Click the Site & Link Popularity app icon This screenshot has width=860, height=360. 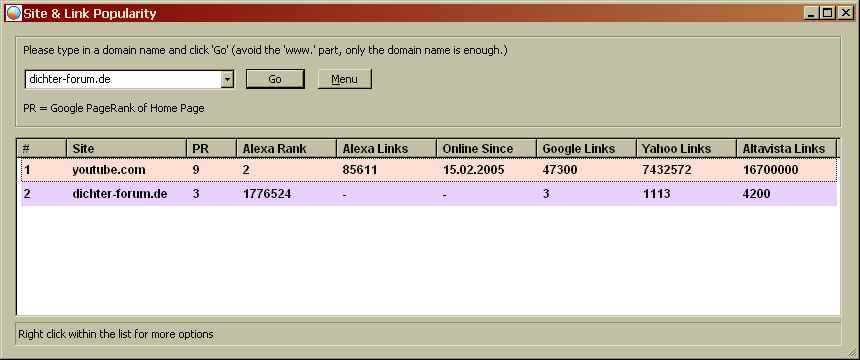(13, 13)
